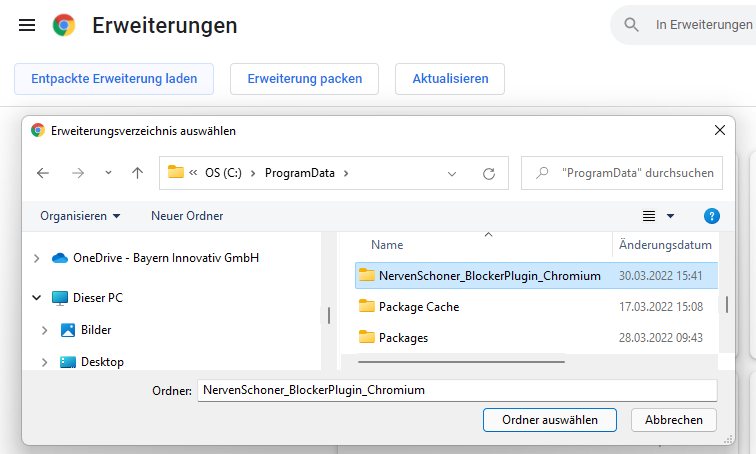Click Neuer Ordner in toolbar
This screenshot has width=756, height=454.
[187, 216]
